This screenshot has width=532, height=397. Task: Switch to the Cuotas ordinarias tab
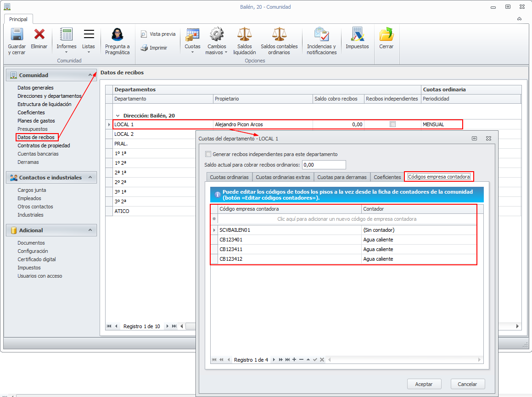[229, 177]
